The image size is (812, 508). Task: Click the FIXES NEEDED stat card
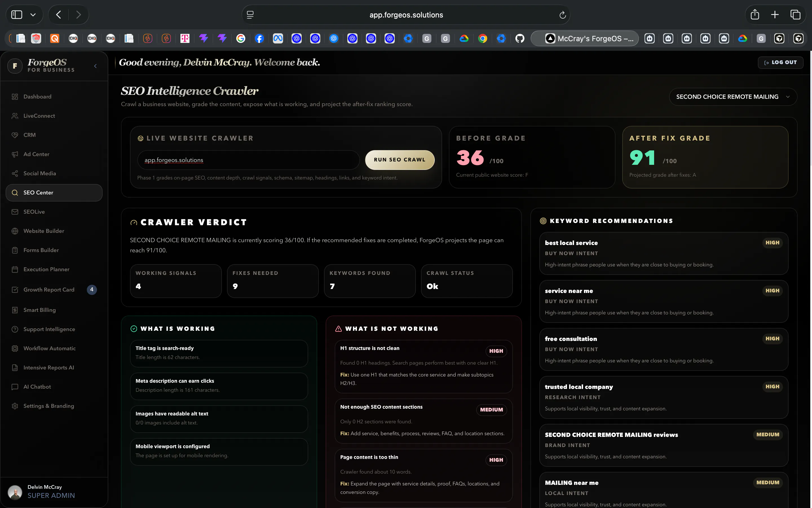click(x=273, y=281)
